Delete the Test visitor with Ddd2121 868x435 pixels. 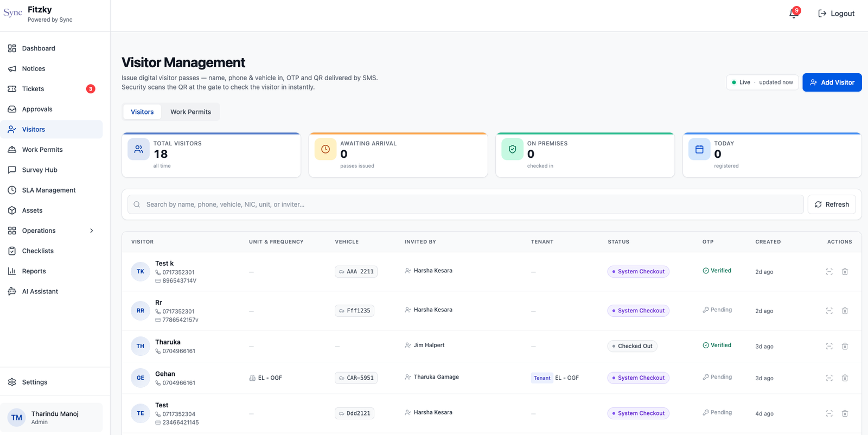pyautogui.click(x=845, y=413)
